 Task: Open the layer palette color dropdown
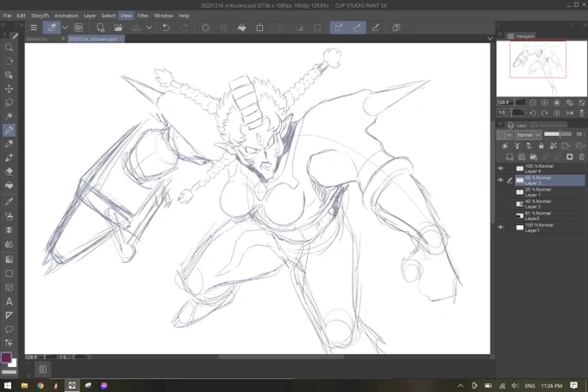tap(504, 135)
